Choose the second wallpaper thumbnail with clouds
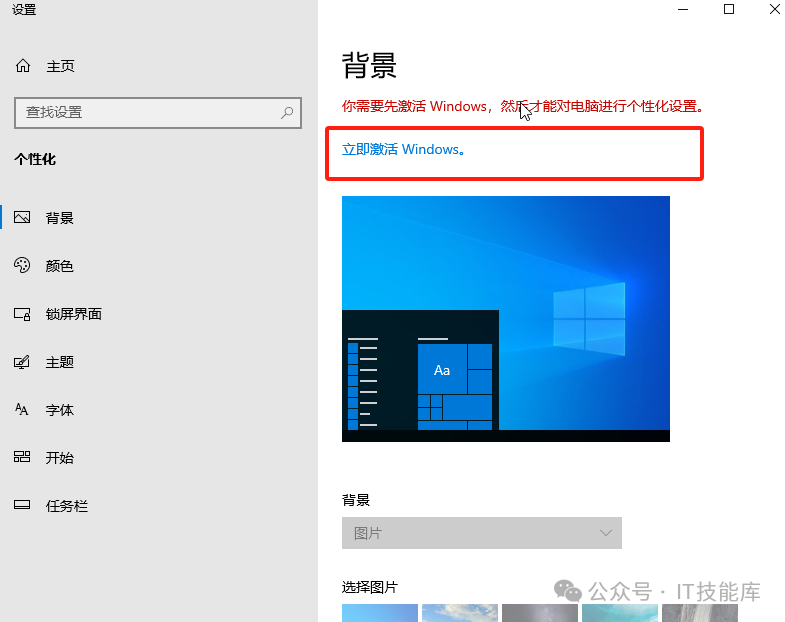 pyautogui.click(x=459, y=612)
